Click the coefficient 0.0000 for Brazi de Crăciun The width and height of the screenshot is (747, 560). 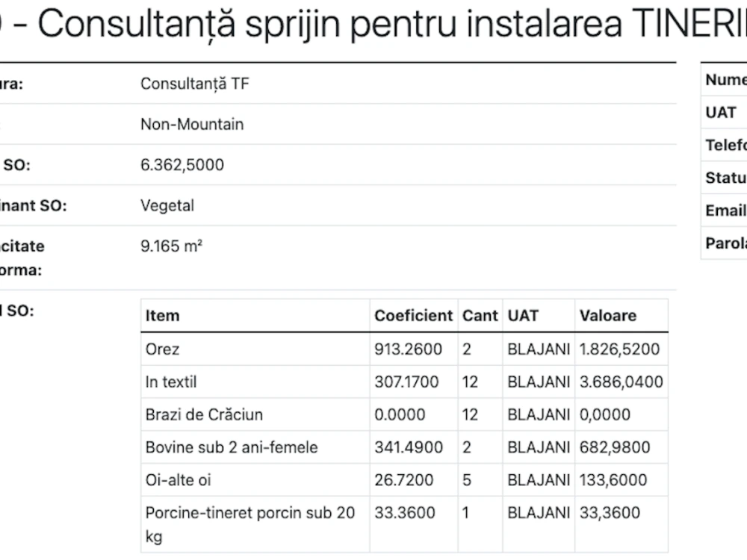400,414
